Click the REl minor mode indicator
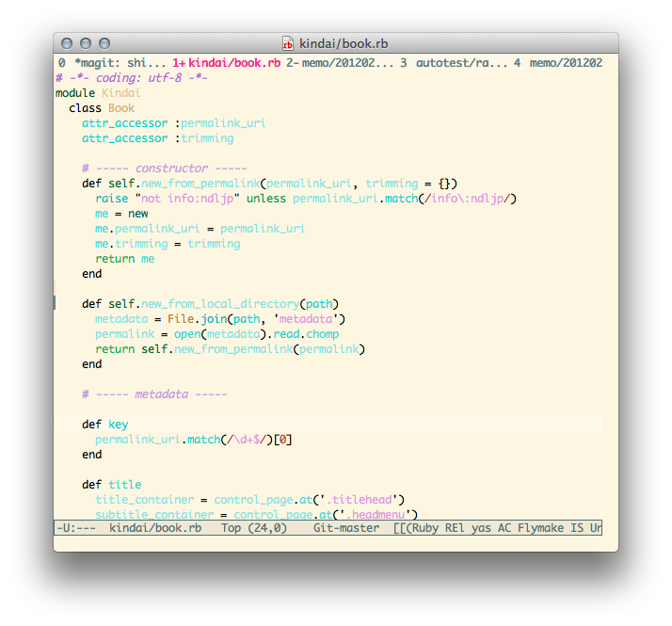This screenshot has width=672, height=626. 455,528
